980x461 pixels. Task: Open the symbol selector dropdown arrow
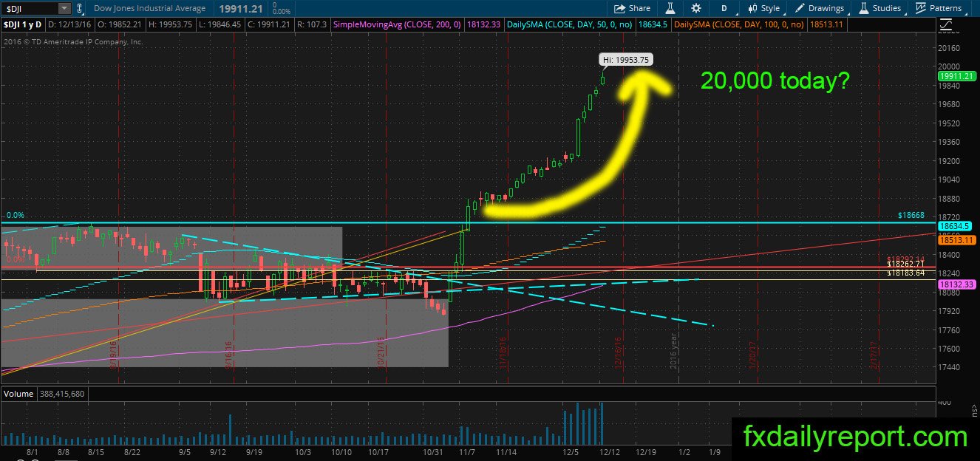click(x=64, y=8)
